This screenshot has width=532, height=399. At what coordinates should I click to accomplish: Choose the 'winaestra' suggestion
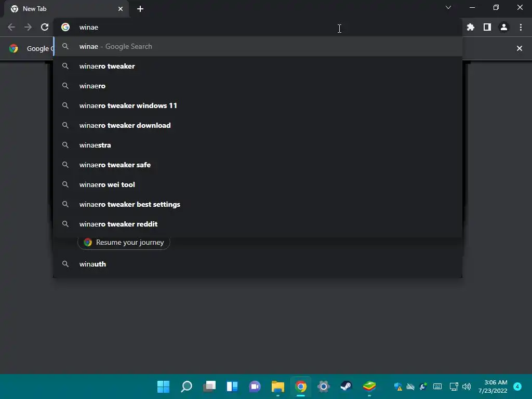(x=258, y=145)
